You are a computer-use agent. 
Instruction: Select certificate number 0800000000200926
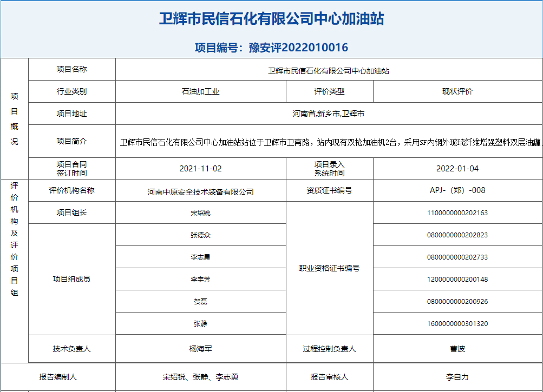457,301
